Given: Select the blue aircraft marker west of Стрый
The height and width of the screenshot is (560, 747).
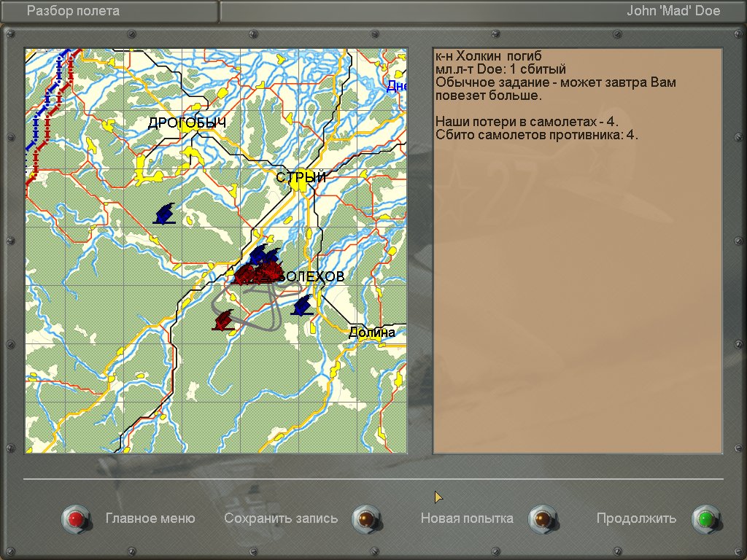Looking at the screenshot, I should click(x=164, y=214).
